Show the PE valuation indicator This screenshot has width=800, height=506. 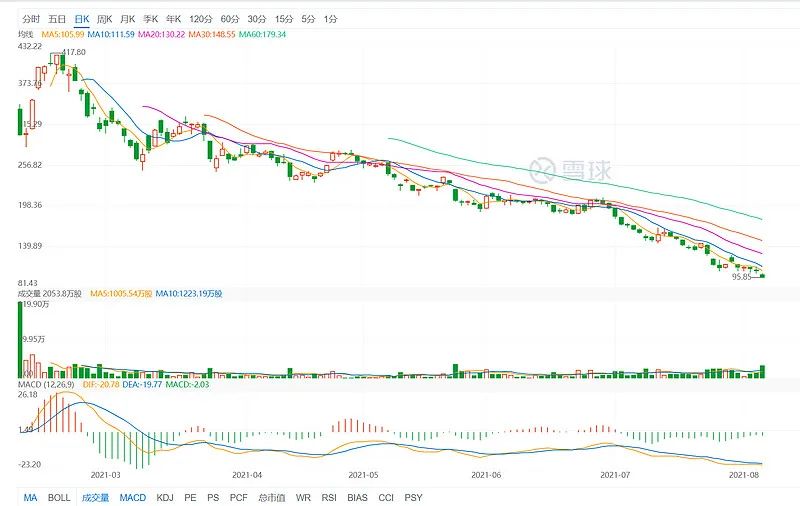(x=190, y=497)
